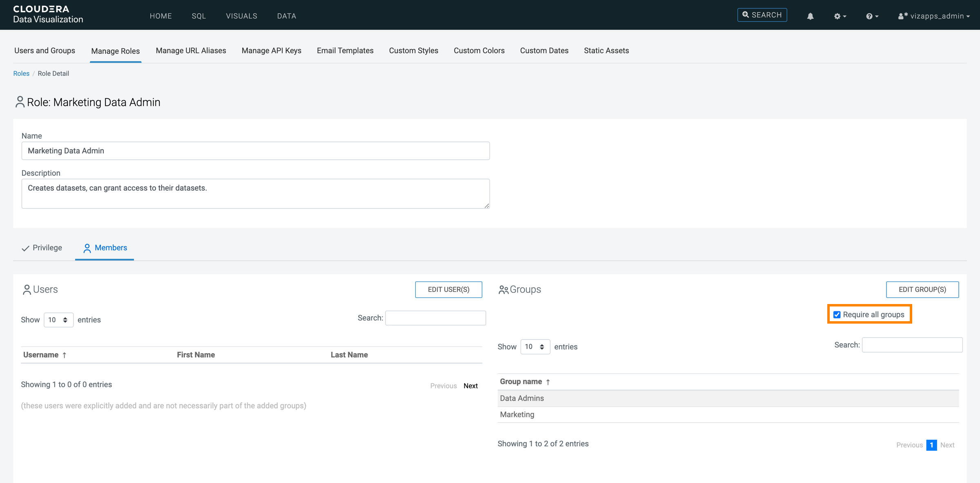The height and width of the screenshot is (483, 980).
Task: Click the notifications bell icon
Action: tap(810, 16)
